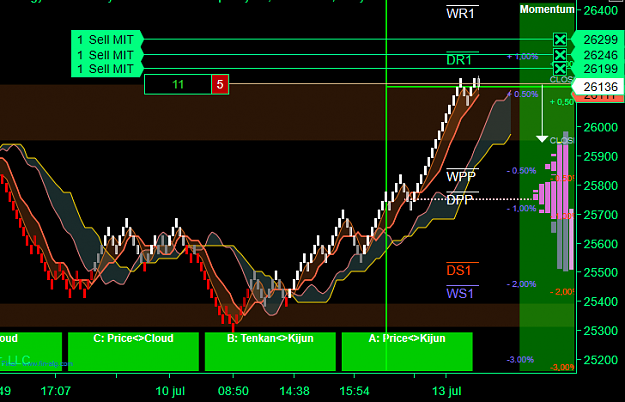Click the 25400 price axis label
This screenshot has height=402, width=625.
click(601, 302)
